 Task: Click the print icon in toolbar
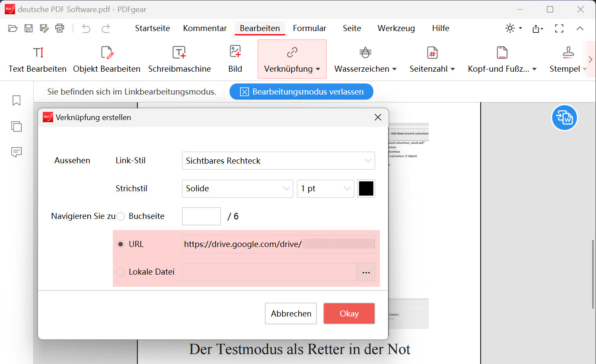[x=60, y=28]
